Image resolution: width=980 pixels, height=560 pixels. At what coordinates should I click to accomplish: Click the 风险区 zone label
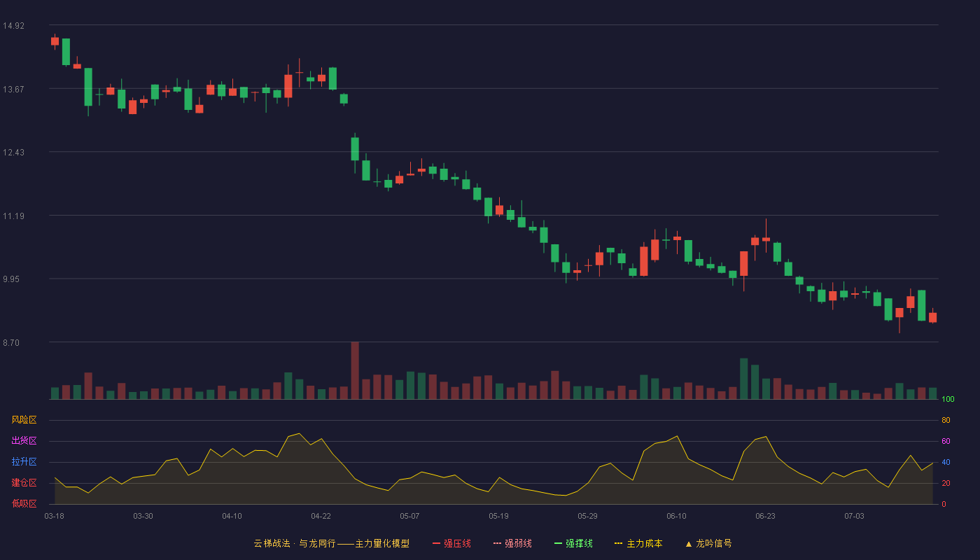point(24,420)
